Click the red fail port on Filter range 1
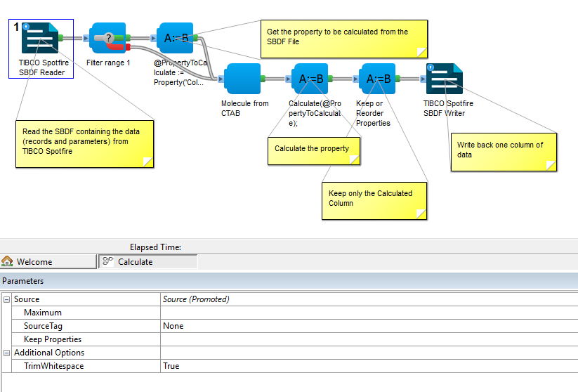The image size is (578, 392). (x=128, y=47)
